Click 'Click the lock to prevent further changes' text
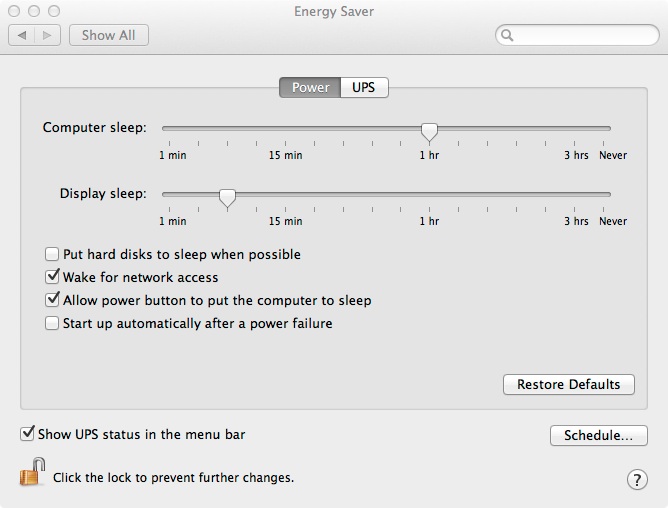Image resolution: width=668 pixels, height=508 pixels. (x=173, y=478)
